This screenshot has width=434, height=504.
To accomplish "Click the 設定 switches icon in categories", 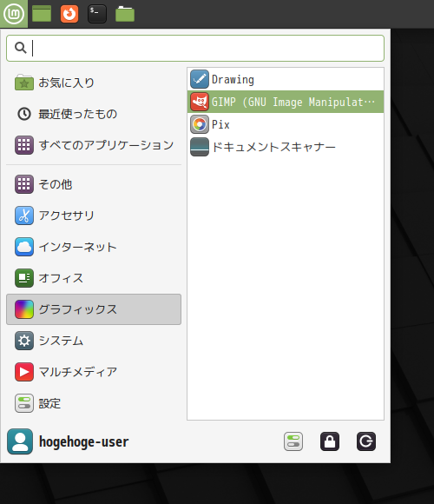I will 24,403.
